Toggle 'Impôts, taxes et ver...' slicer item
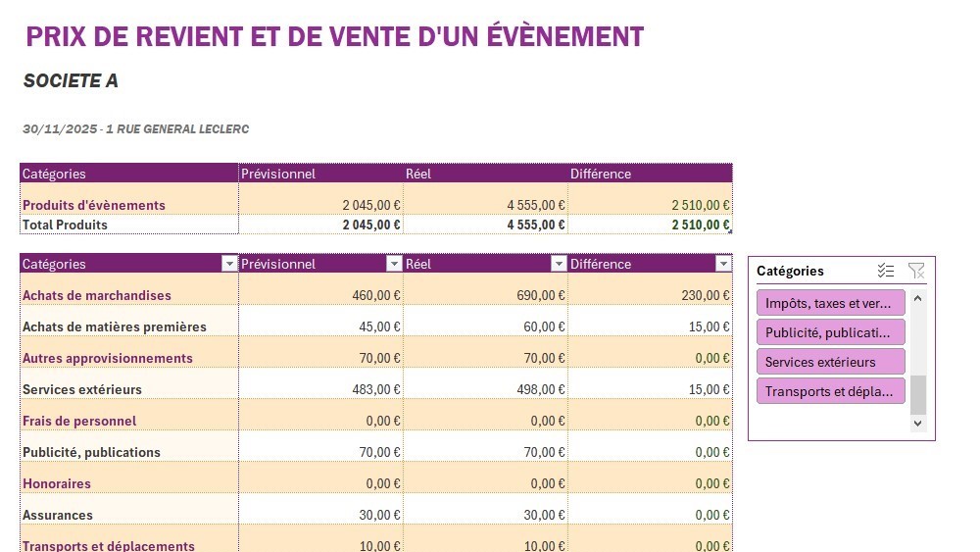This screenshot has height=552, width=980. (x=830, y=303)
